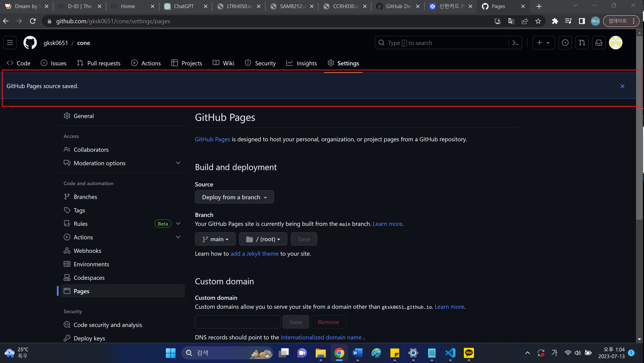Open Branches settings in sidebar

pyautogui.click(x=123, y=197)
